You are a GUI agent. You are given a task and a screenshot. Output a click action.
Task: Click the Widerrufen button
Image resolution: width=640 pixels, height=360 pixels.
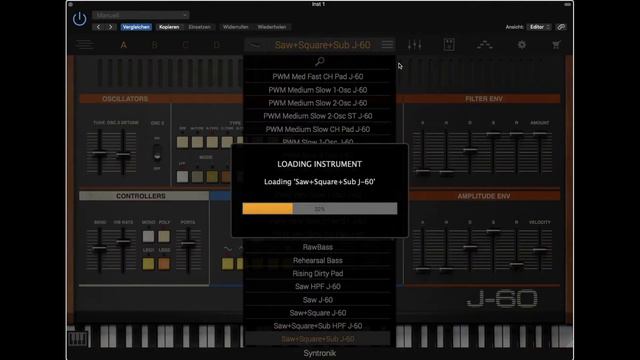(x=236, y=27)
